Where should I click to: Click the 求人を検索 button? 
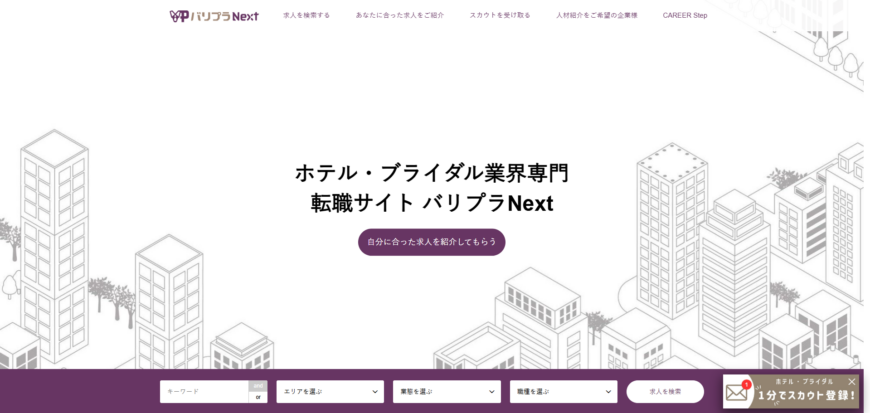[665, 391]
